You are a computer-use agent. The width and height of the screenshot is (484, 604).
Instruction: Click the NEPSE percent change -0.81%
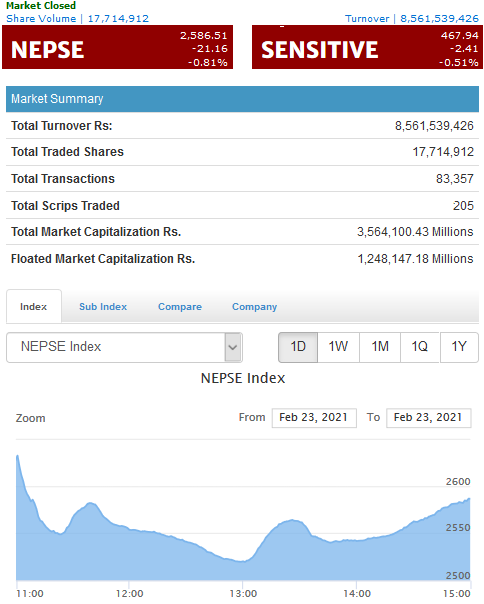point(208,62)
